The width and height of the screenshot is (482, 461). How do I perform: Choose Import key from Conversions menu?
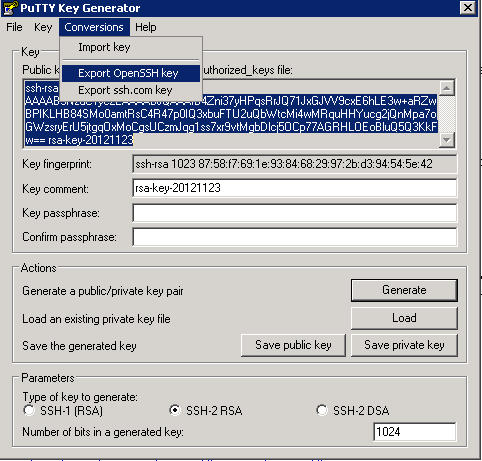[x=131, y=48]
